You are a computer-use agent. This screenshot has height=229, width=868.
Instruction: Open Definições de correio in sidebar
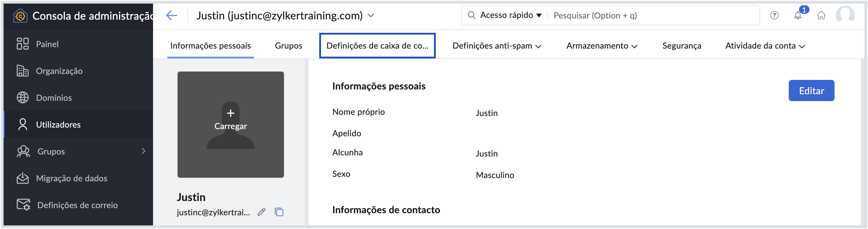pyautogui.click(x=77, y=205)
